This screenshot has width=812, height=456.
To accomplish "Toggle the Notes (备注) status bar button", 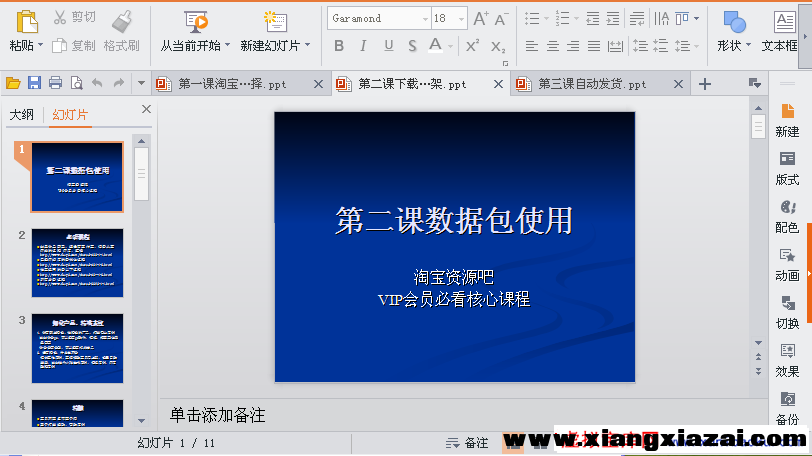I will click(467, 443).
